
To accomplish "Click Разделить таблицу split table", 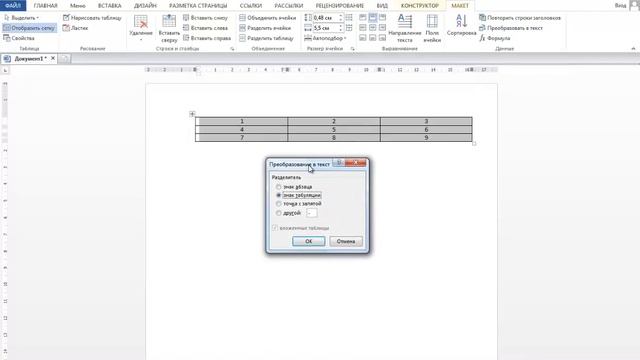I will (267, 38).
